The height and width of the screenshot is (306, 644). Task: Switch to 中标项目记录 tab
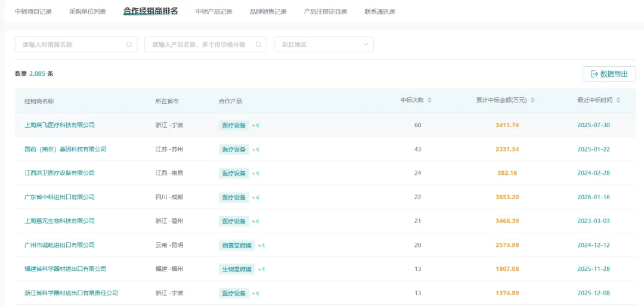coord(33,11)
